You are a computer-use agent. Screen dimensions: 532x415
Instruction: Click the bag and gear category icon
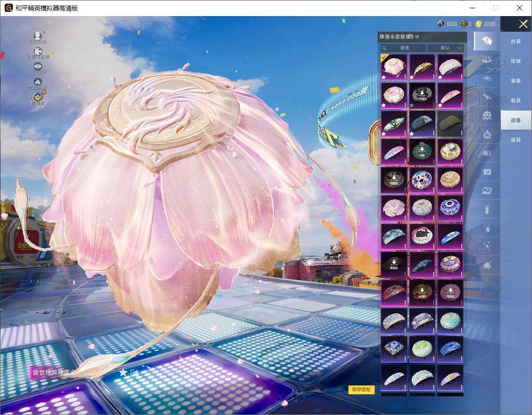487,60
